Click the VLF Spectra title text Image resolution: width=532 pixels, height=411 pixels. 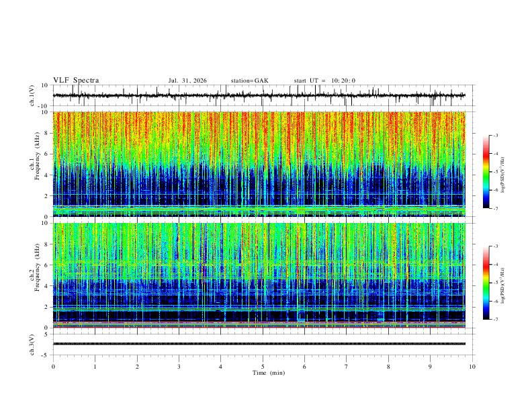tap(76, 81)
